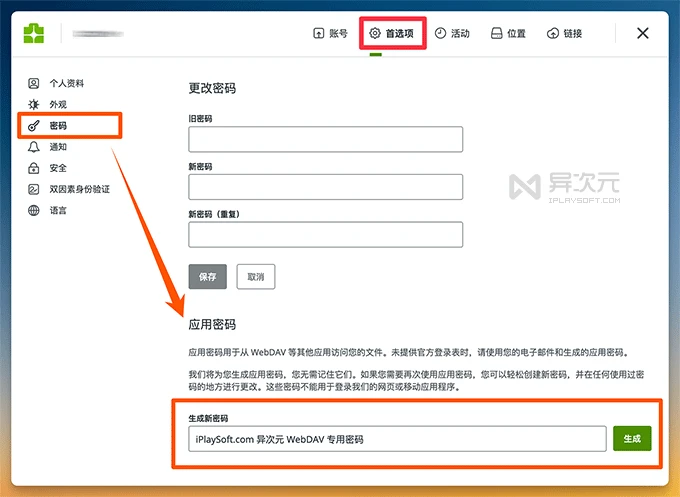Image resolution: width=680 pixels, height=497 pixels.
Task: Open the 位置 tab
Action: click(x=508, y=33)
